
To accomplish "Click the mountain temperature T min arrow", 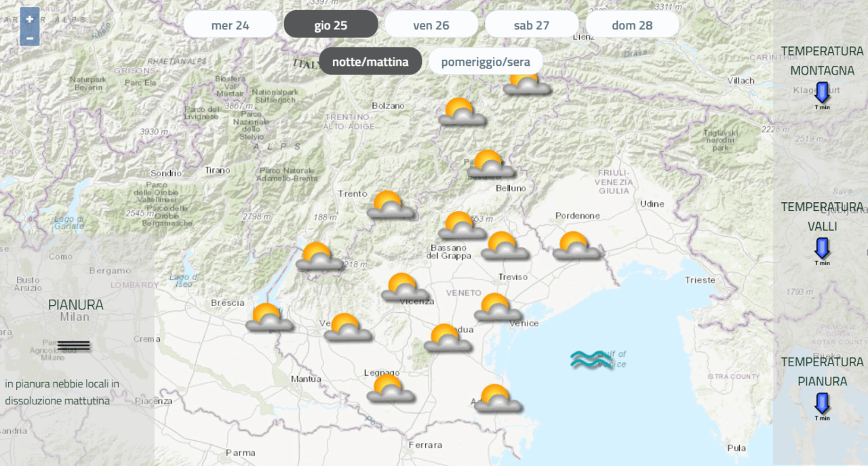I will coord(822,94).
